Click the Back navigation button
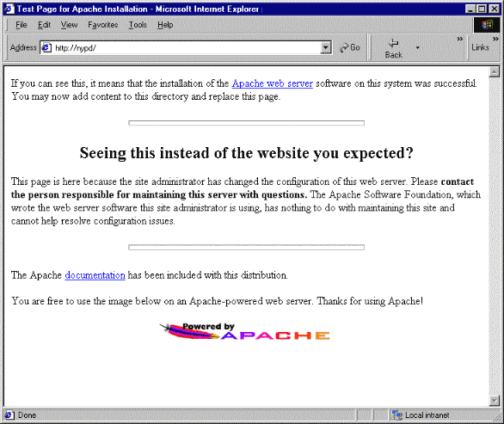This screenshot has height=424, width=504. 393,48
